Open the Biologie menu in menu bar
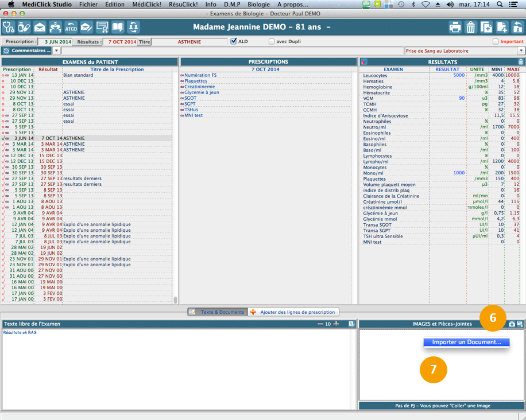The height and width of the screenshot is (420, 526). [258, 4]
